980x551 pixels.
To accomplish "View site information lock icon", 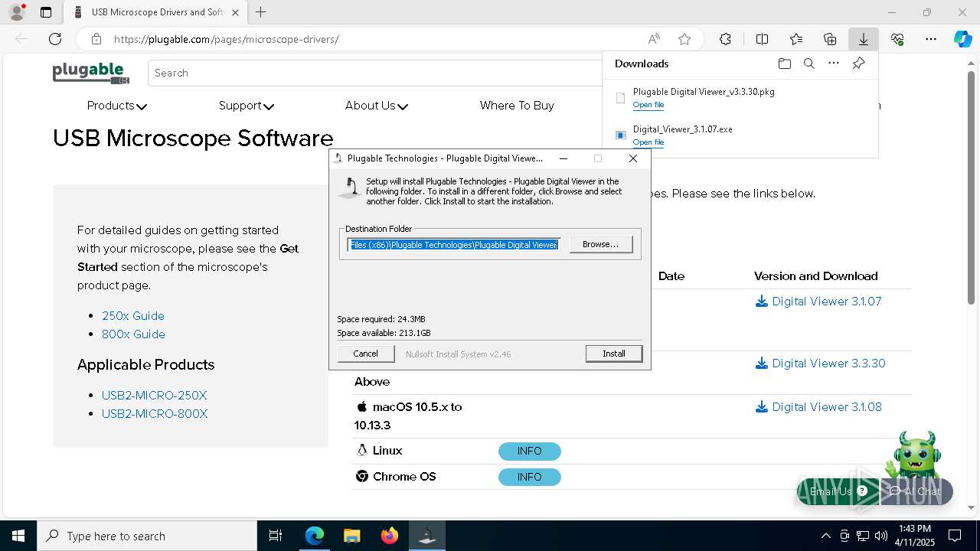I will pos(96,39).
